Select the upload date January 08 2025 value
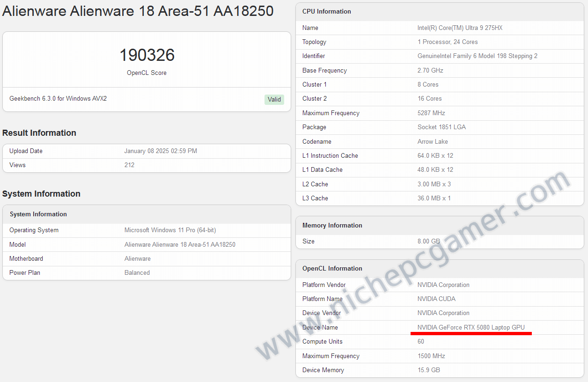The image size is (588, 382). point(161,151)
